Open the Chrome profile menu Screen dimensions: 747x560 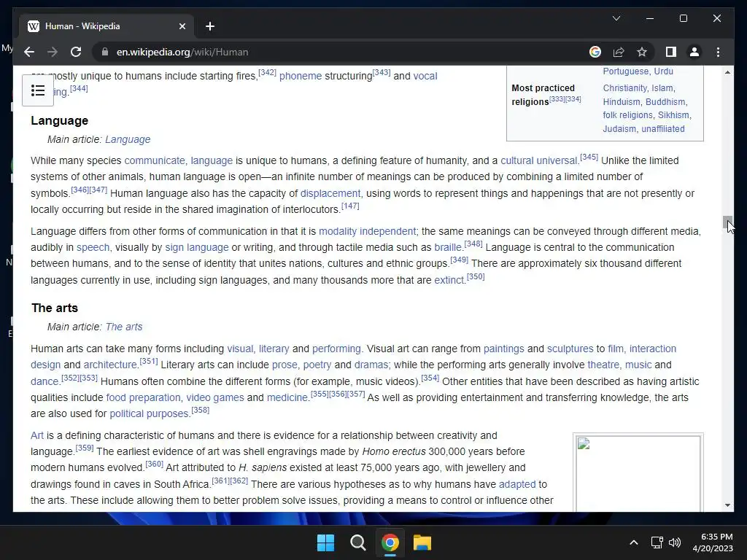[694, 52]
